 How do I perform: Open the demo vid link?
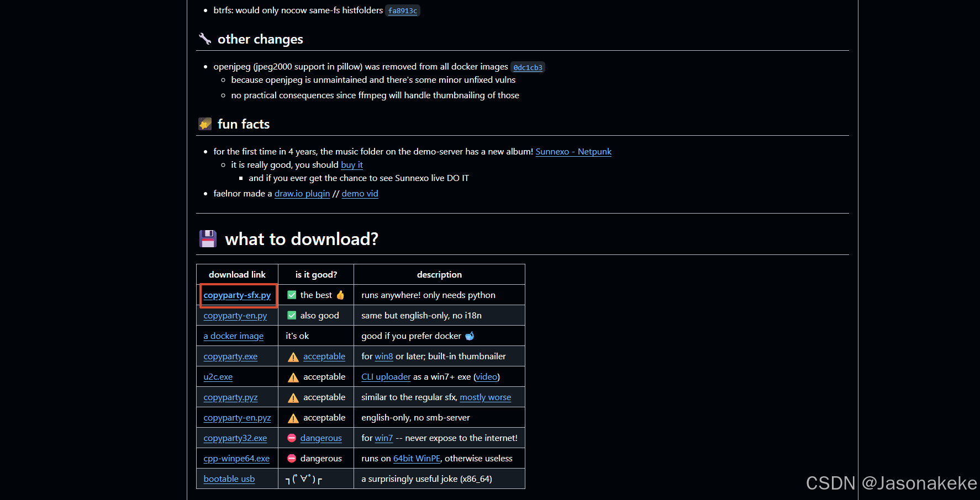point(360,194)
